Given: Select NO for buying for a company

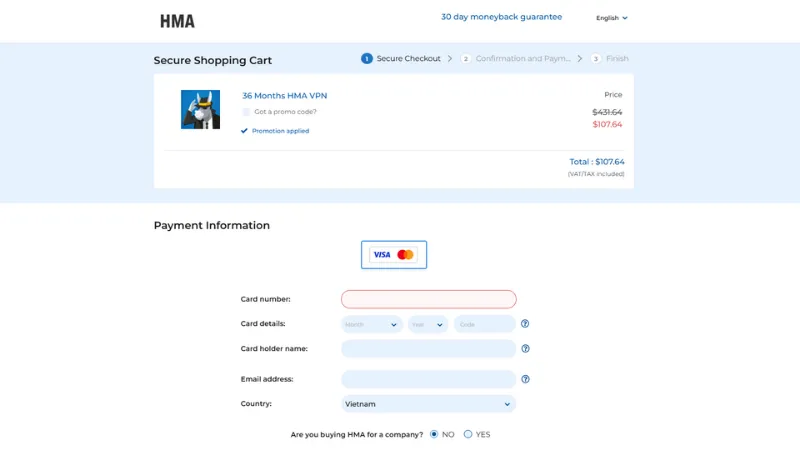Looking at the screenshot, I should (434, 434).
